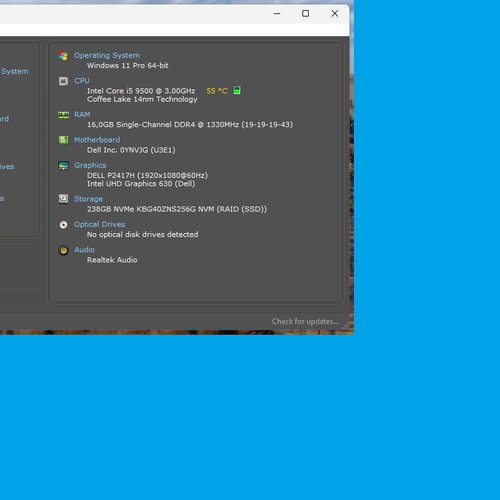Open the CPU section link
The height and width of the screenshot is (500, 500).
(82, 81)
